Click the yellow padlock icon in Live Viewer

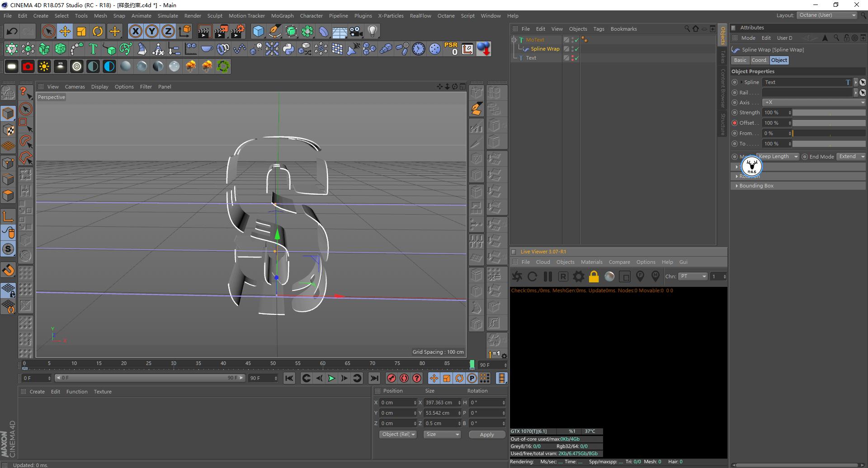pyautogui.click(x=594, y=276)
